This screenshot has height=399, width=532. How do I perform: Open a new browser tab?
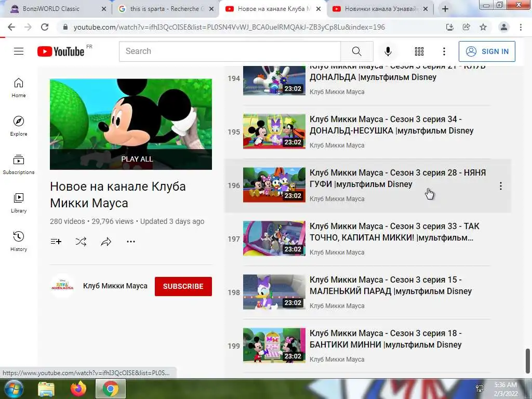click(x=445, y=9)
